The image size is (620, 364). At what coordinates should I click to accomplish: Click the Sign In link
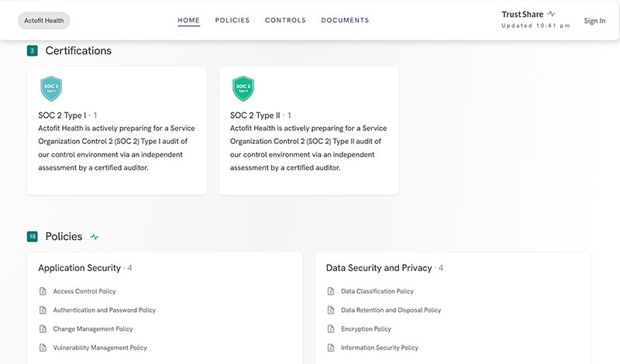[594, 21]
